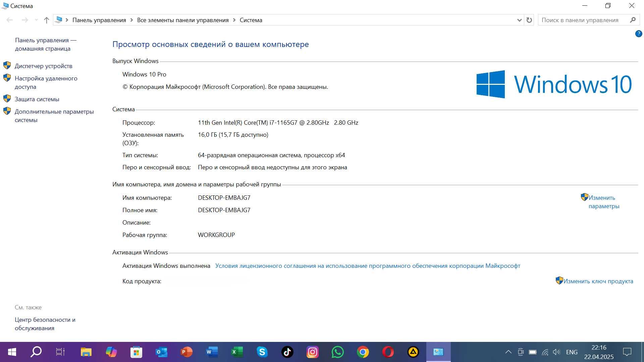Expand chevron after Все элементы панели управления
Image resolution: width=644 pixels, height=362 pixels.
coord(234,20)
